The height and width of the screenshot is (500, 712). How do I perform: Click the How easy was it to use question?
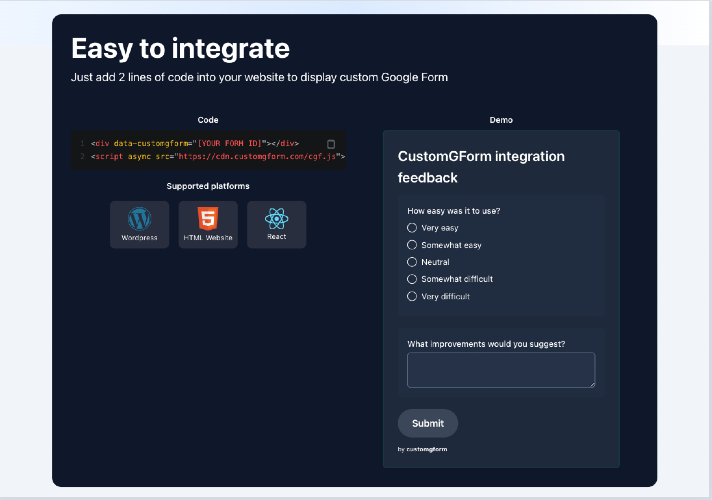[454, 211]
